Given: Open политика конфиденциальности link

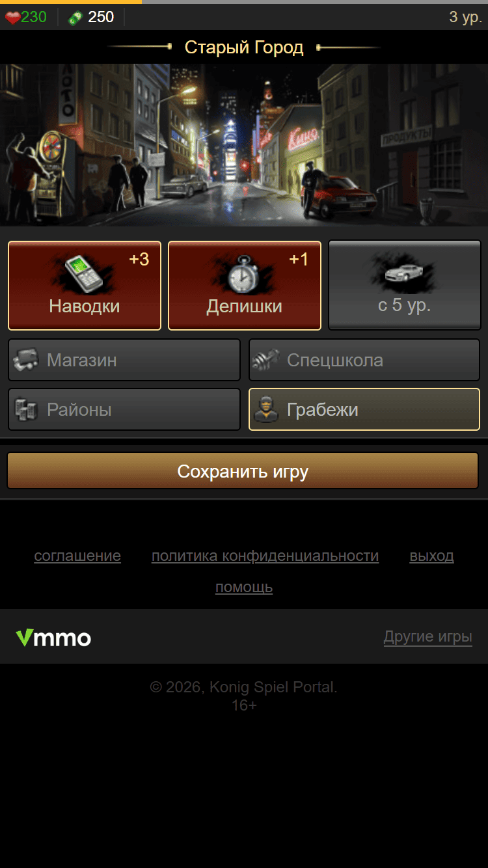Looking at the screenshot, I should coord(265,556).
